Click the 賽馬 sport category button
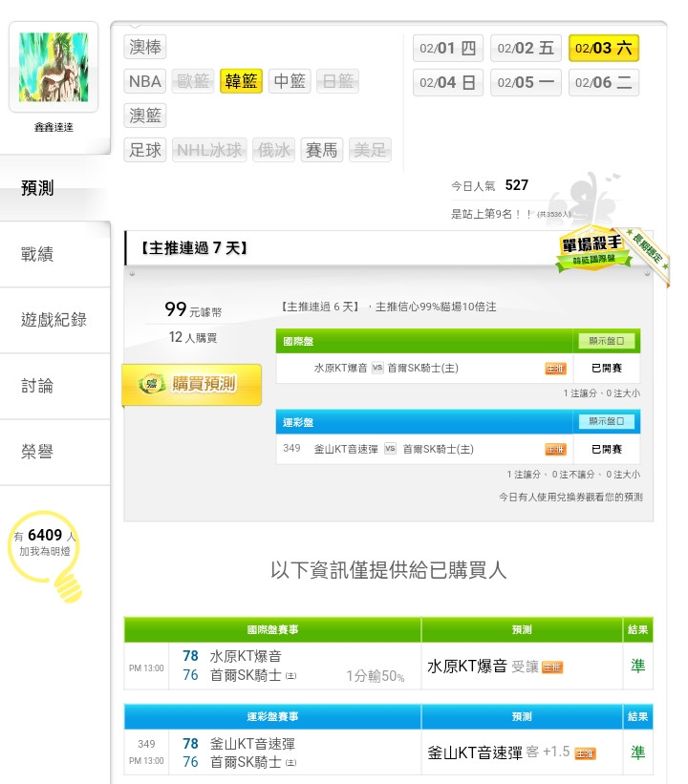 point(322,150)
